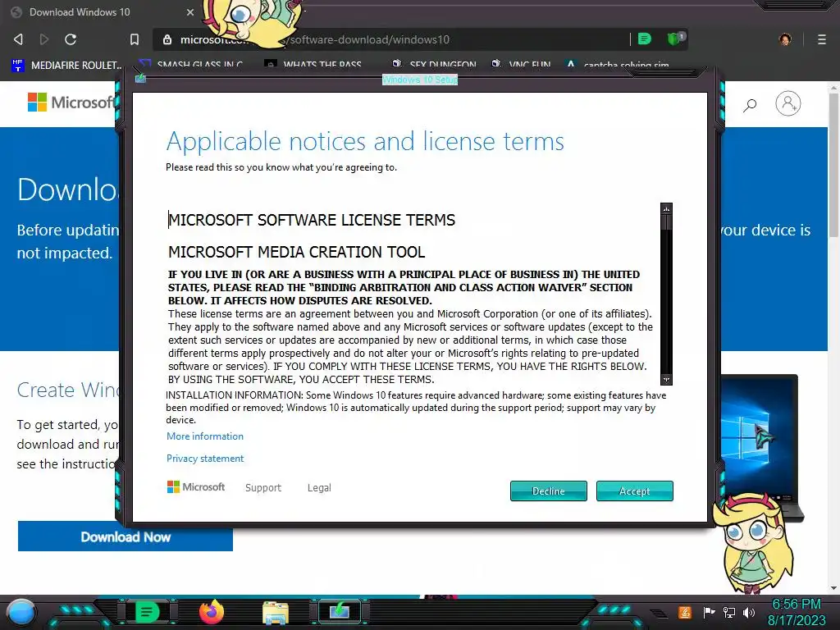Click the bookmark icon near address bar
This screenshot has width=840, height=630.
point(135,39)
